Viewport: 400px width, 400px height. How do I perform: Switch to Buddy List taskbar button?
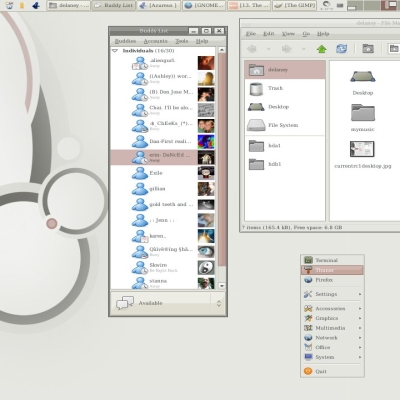(x=114, y=5)
